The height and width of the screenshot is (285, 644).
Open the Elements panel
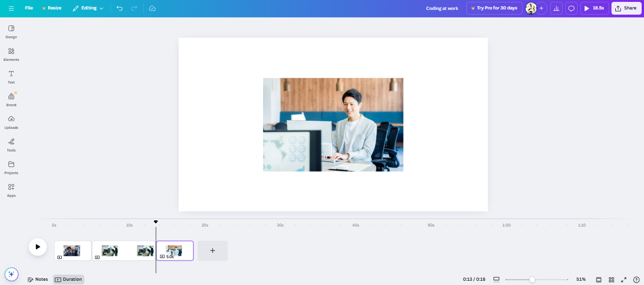click(x=11, y=54)
